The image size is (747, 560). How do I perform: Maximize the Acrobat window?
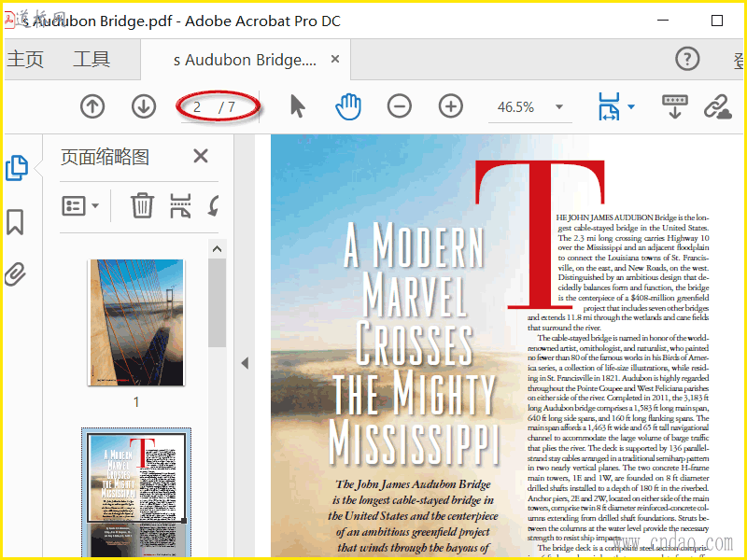click(x=716, y=21)
